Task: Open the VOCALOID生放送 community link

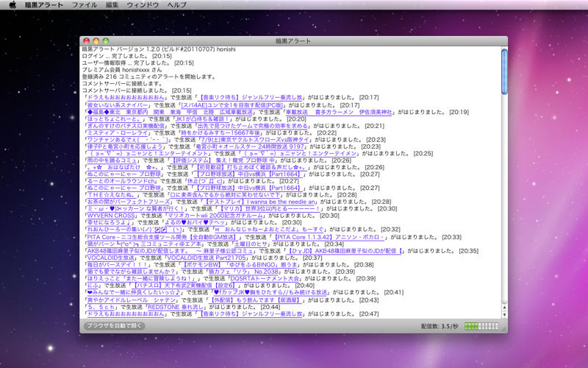Action: pos(111,258)
